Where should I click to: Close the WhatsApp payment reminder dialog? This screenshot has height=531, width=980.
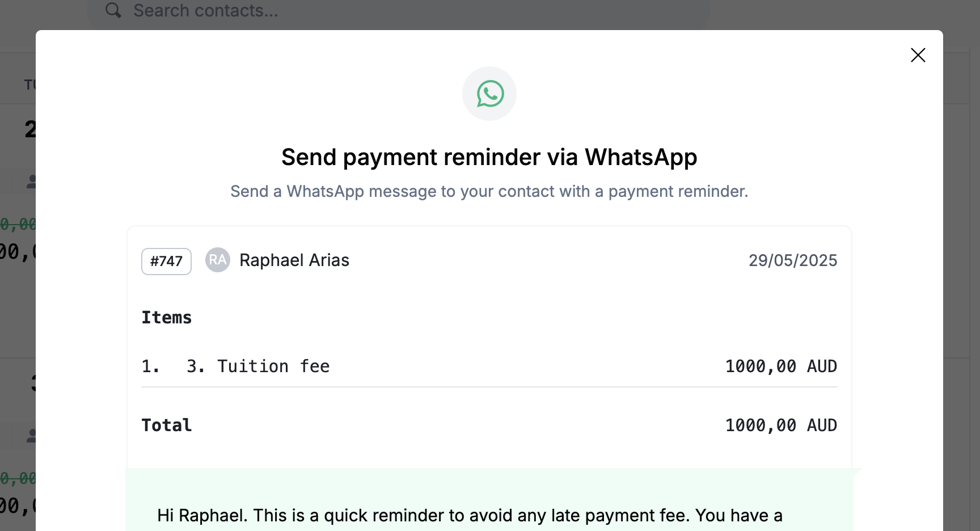click(918, 55)
